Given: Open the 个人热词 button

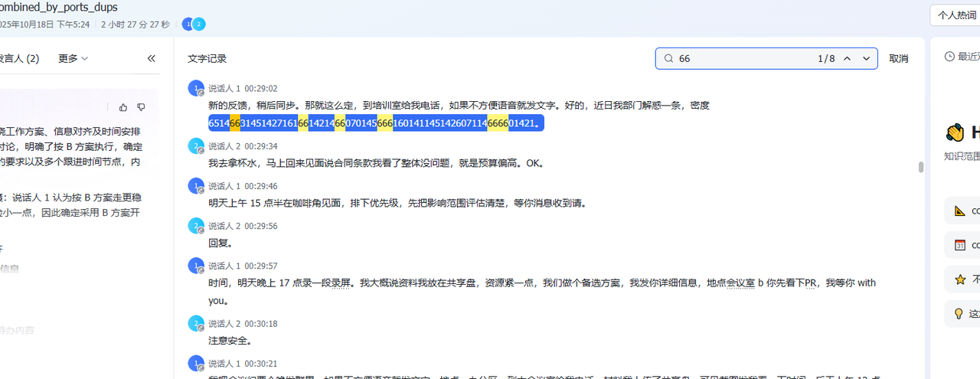Looking at the screenshot, I should click(x=956, y=15).
